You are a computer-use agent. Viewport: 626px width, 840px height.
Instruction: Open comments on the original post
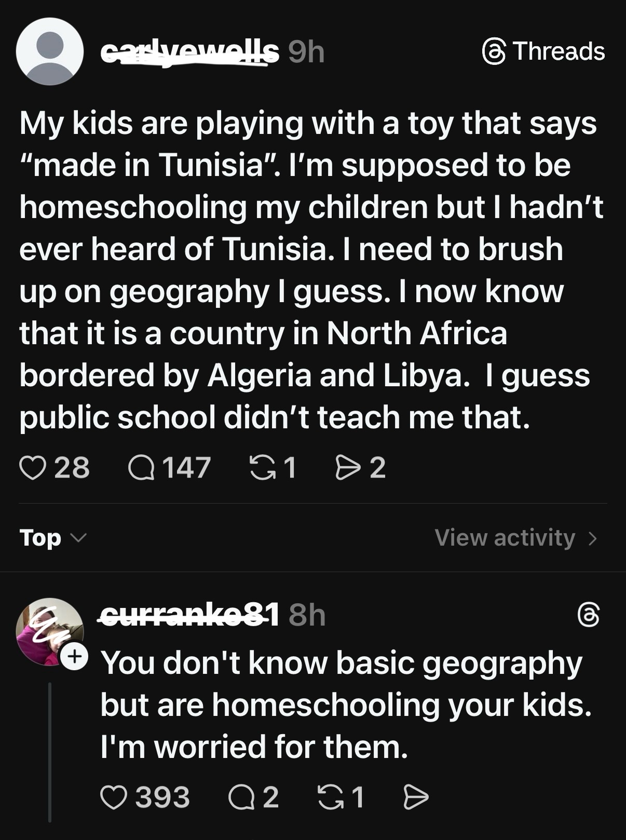click(x=141, y=467)
